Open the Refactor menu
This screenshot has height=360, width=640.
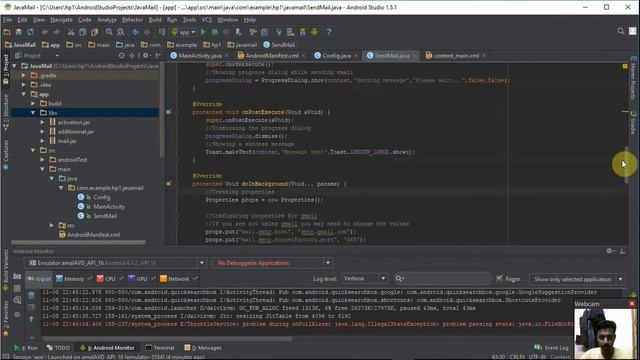tap(132, 20)
